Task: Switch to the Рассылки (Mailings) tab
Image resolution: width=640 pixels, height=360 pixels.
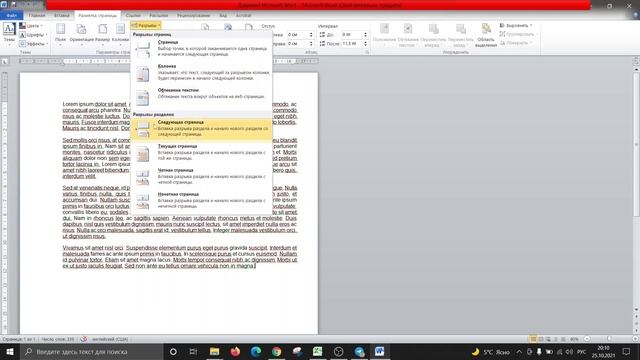Action: [x=158, y=15]
